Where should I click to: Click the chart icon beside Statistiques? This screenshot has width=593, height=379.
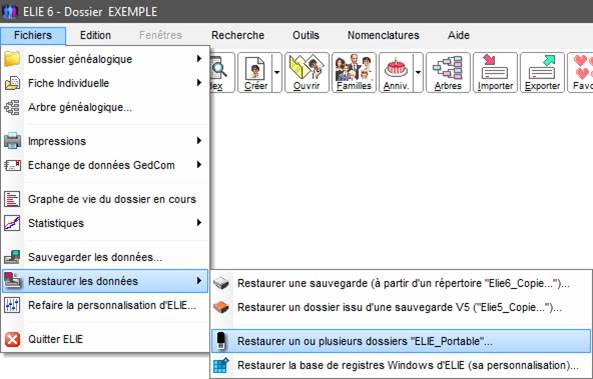pyautogui.click(x=12, y=223)
